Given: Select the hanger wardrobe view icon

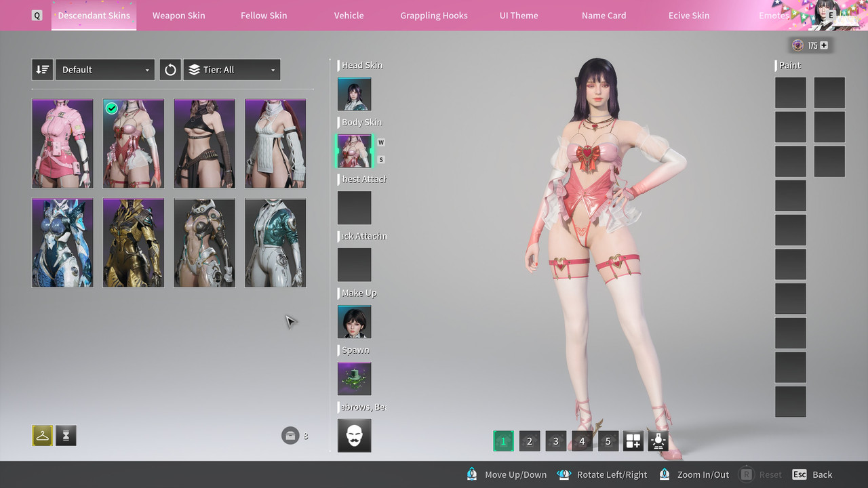Looking at the screenshot, I should tap(42, 436).
